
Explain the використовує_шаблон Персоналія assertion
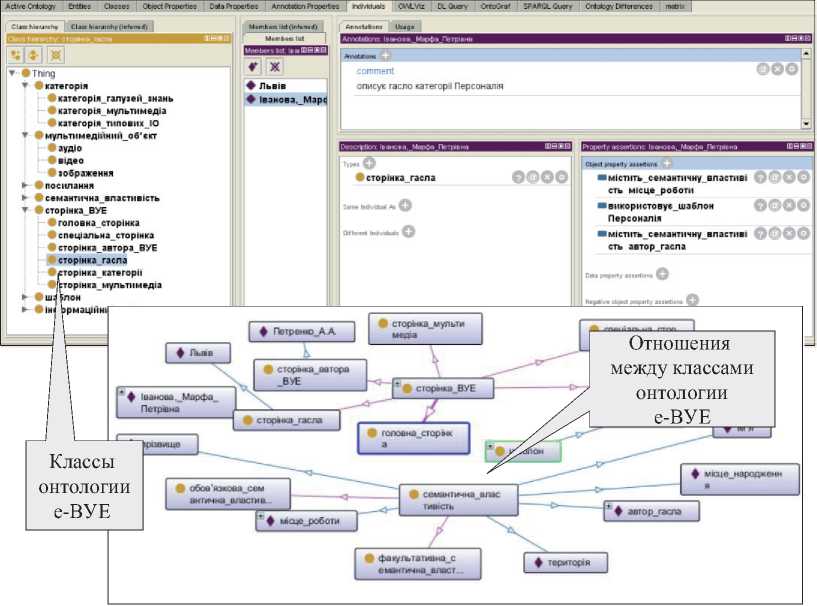760,205
